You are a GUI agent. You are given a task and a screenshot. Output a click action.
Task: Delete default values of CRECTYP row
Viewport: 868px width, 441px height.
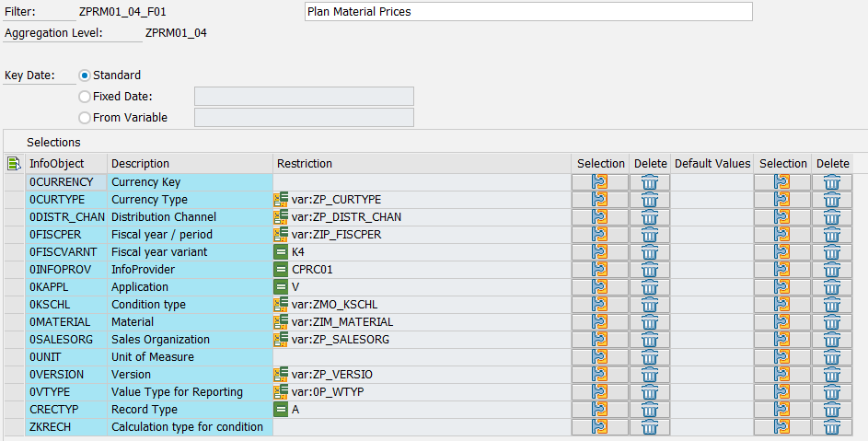[x=832, y=410]
